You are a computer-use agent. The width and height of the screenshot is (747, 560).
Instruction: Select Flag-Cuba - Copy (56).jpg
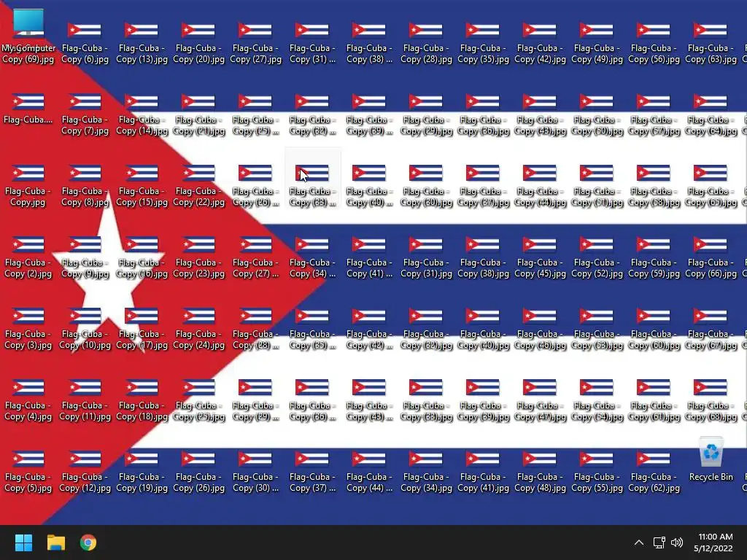pos(654,43)
